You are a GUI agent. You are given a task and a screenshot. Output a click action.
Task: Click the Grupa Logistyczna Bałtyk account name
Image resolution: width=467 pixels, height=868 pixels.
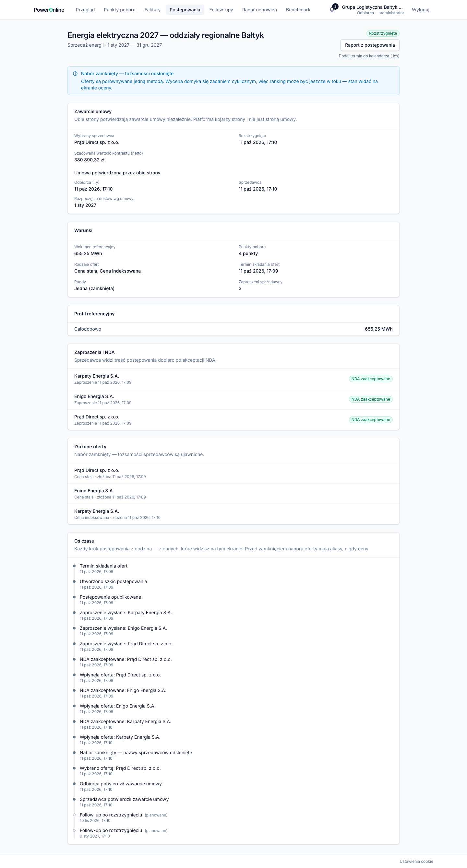[372, 7]
